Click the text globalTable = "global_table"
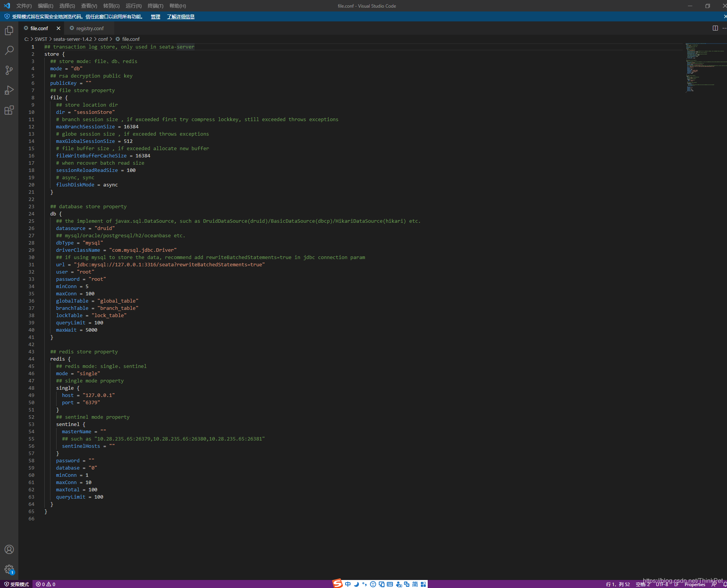Image resolution: width=727 pixels, height=588 pixels. point(97,301)
